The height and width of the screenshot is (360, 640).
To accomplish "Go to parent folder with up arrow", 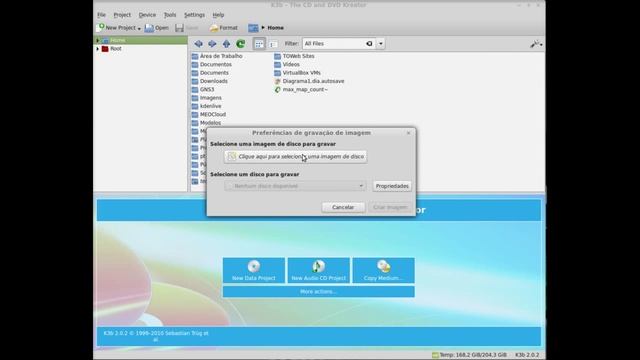I will [226, 44].
